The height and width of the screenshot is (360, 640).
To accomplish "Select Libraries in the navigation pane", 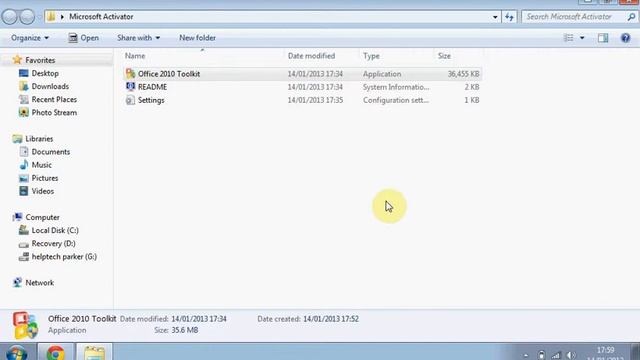I will click(39, 139).
